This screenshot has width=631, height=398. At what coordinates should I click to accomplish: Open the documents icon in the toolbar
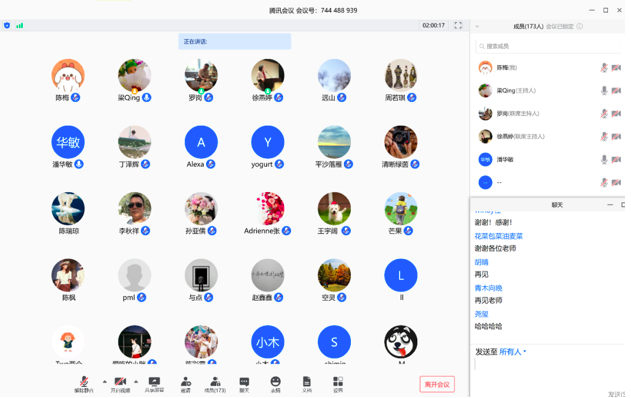307,384
